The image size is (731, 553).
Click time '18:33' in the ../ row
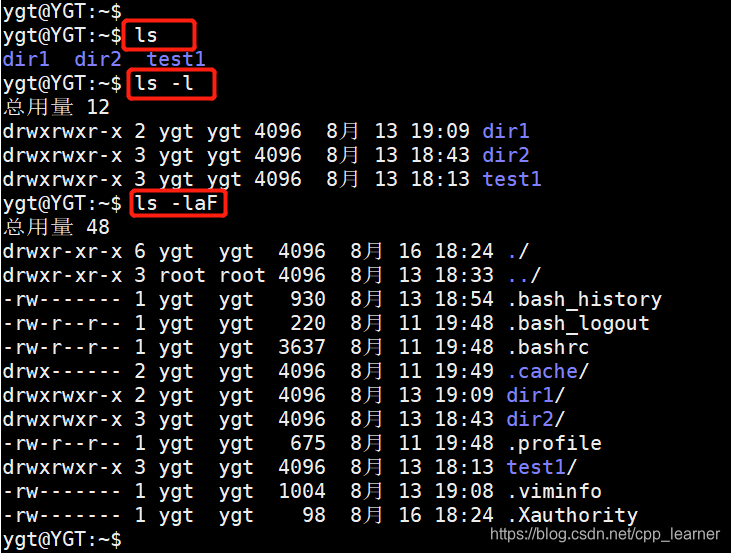pyautogui.click(x=464, y=275)
